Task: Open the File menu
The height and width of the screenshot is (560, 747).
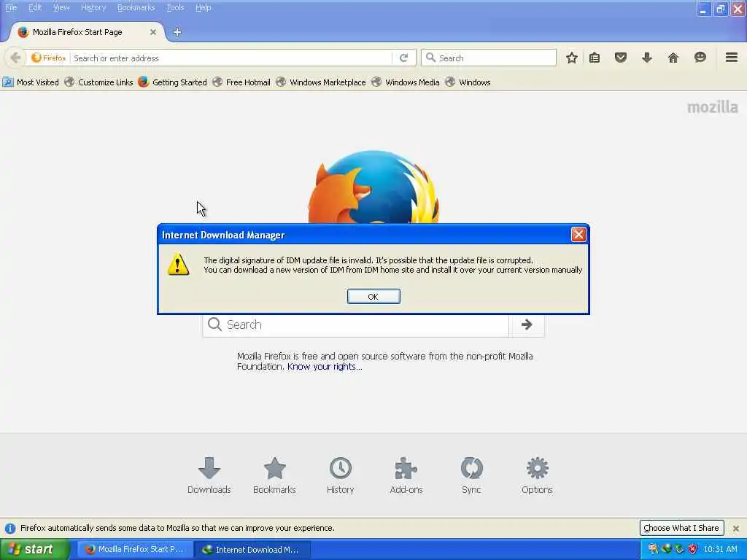Action: pyautogui.click(x=11, y=7)
